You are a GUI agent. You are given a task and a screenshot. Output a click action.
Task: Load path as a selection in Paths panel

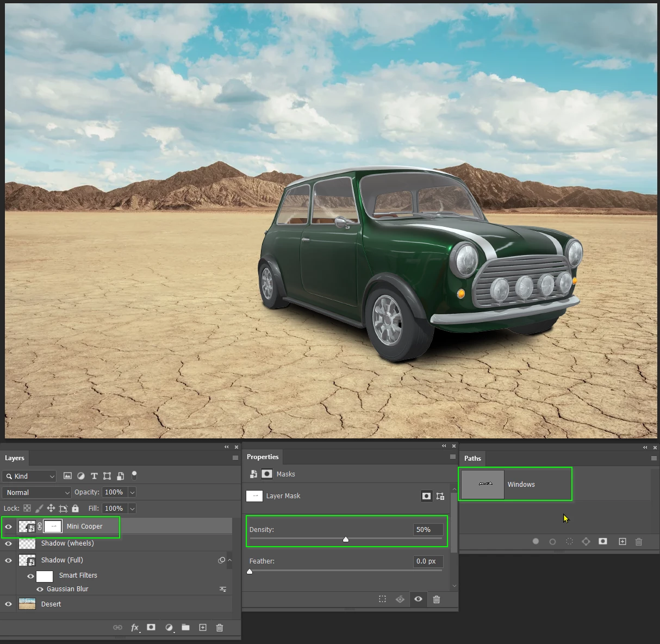(569, 542)
